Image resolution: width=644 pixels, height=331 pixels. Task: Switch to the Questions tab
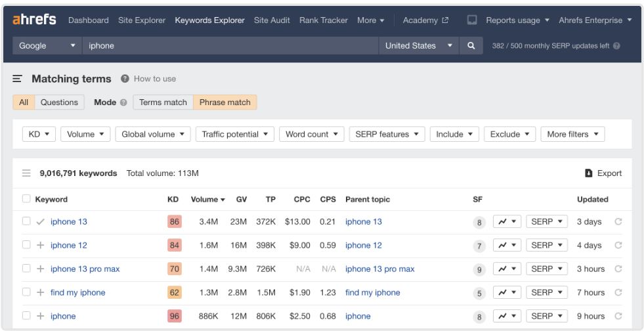click(x=59, y=102)
